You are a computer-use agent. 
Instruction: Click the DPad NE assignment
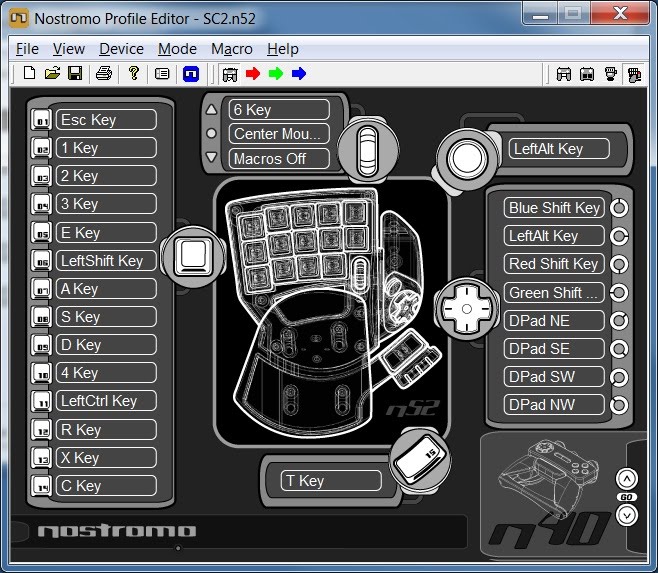click(554, 321)
